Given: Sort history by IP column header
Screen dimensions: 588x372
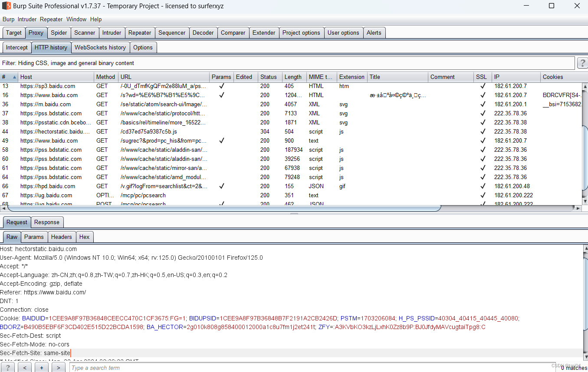Looking at the screenshot, I should tap(516, 77).
